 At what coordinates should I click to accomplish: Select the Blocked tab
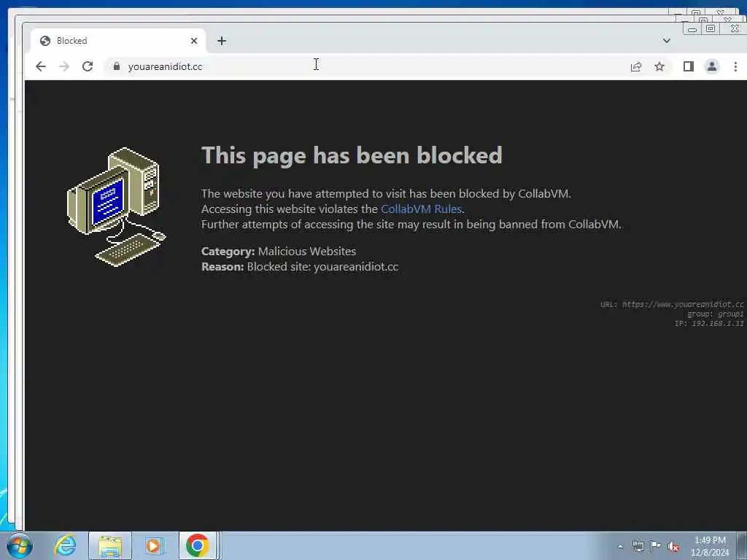pyautogui.click(x=118, y=41)
